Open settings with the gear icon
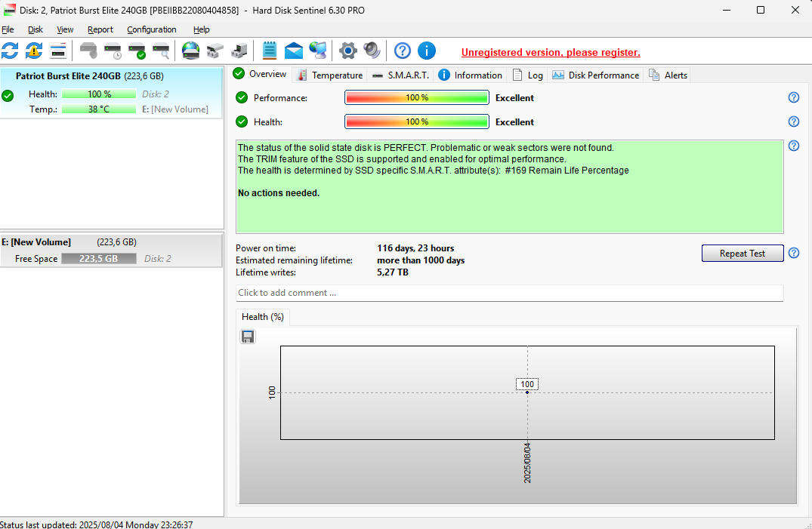 click(x=347, y=51)
